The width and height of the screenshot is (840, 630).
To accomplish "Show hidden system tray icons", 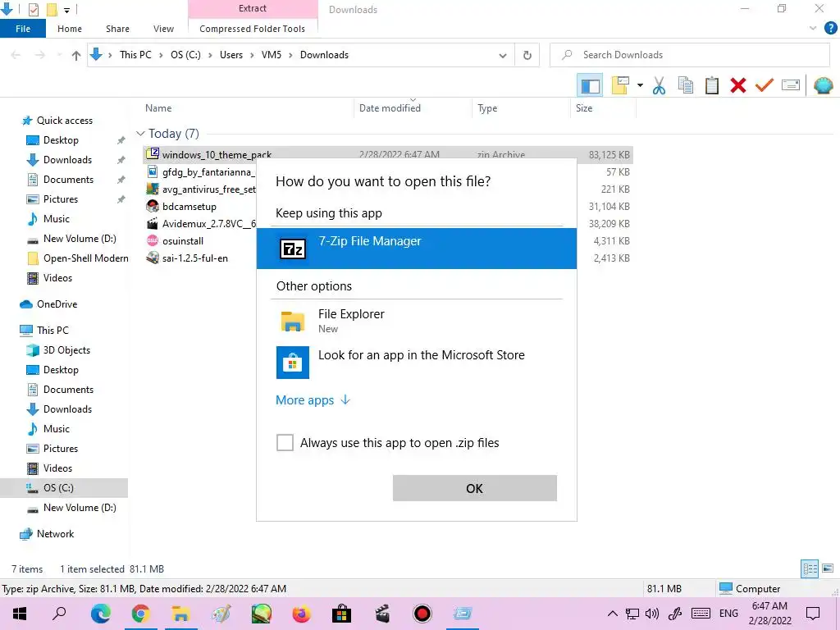I will point(612,614).
